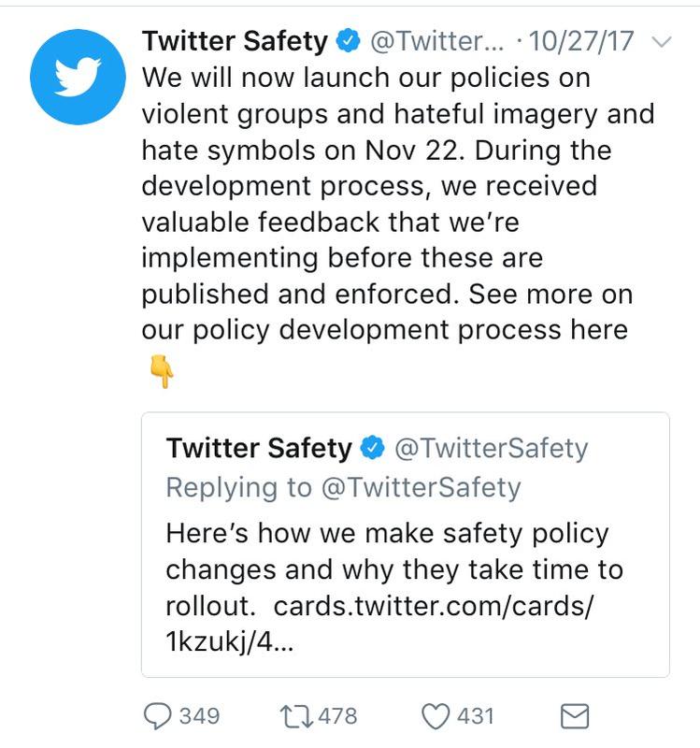Select the Twitter Safety name in the quoted tweet

259,449
